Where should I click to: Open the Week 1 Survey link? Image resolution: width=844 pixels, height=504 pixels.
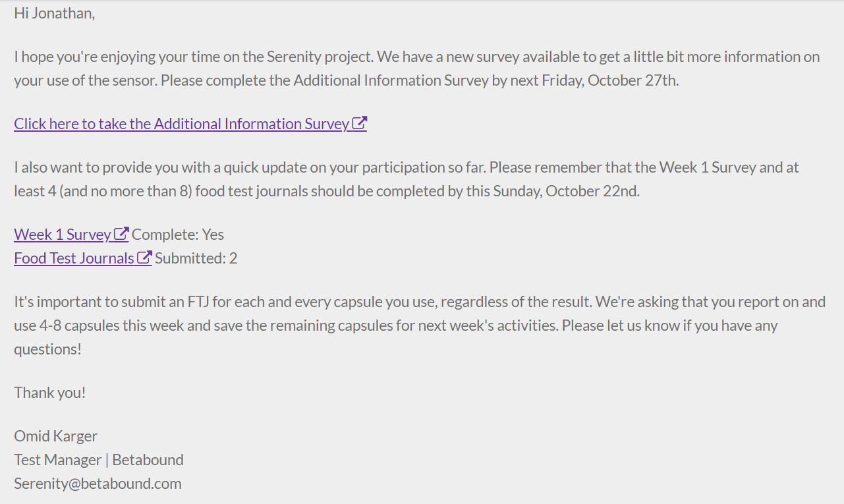pos(63,235)
